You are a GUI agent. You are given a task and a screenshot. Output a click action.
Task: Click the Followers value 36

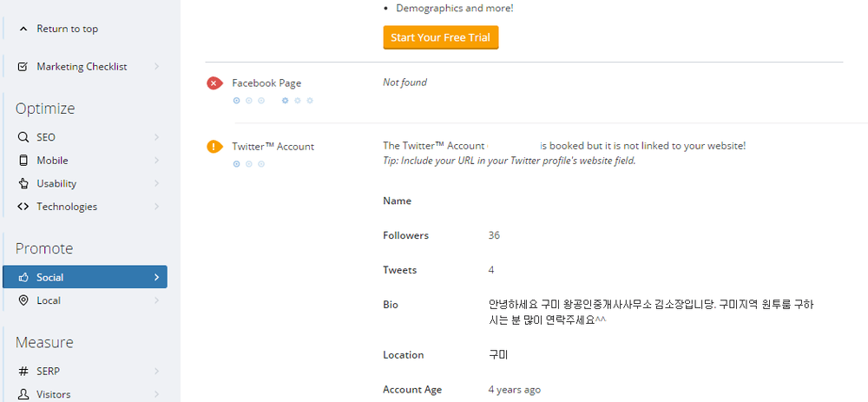(x=494, y=235)
